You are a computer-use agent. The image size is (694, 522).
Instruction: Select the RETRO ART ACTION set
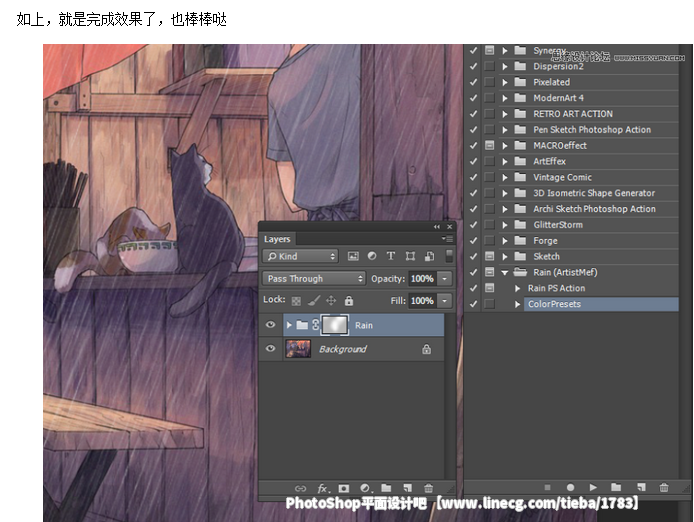(x=573, y=114)
